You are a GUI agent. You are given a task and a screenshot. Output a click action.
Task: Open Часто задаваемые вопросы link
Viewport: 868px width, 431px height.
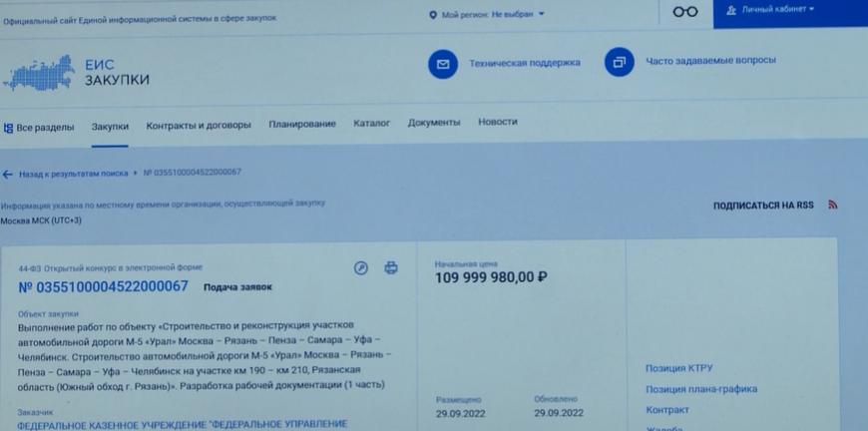[x=710, y=60]
